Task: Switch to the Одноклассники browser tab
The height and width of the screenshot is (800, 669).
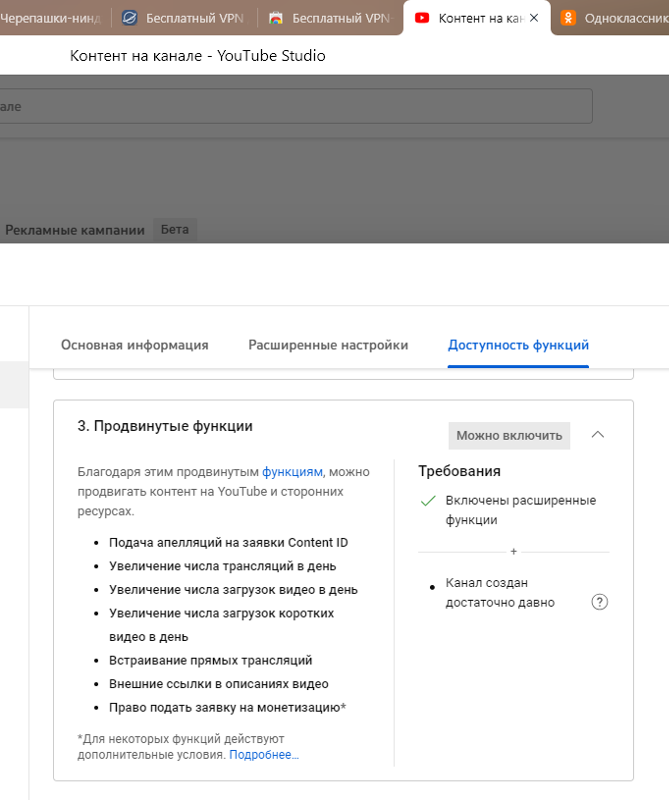Action: tap(614, 18)
